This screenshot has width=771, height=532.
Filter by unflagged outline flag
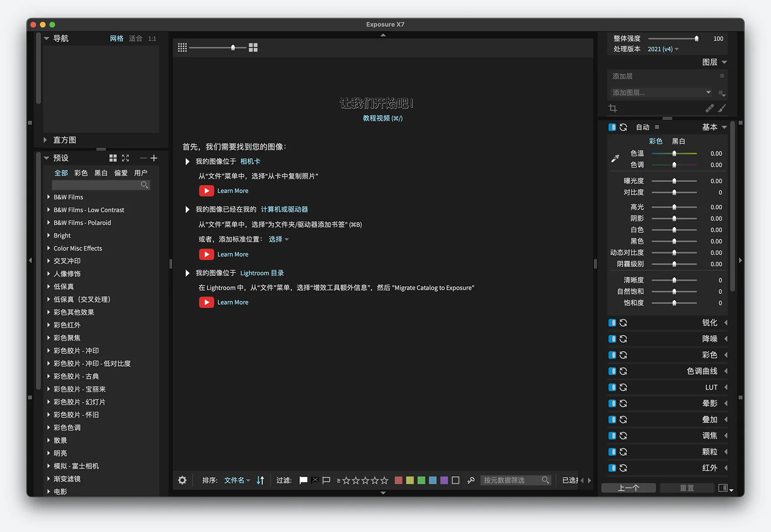(326, 480)
